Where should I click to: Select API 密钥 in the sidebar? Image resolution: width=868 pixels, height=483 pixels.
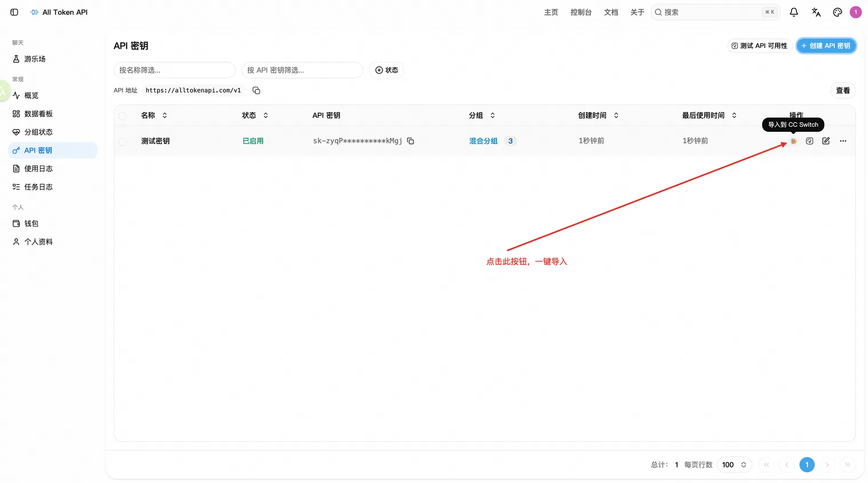coord(53,150)
